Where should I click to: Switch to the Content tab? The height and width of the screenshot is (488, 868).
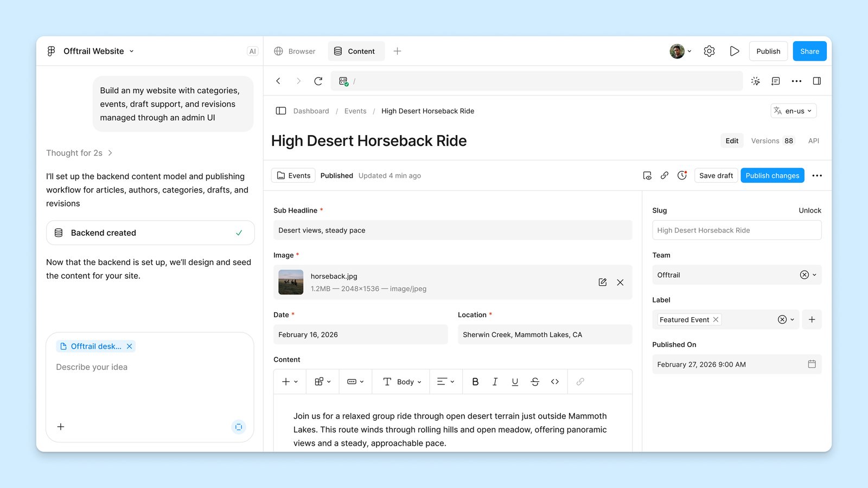click(x=356, y=51)
